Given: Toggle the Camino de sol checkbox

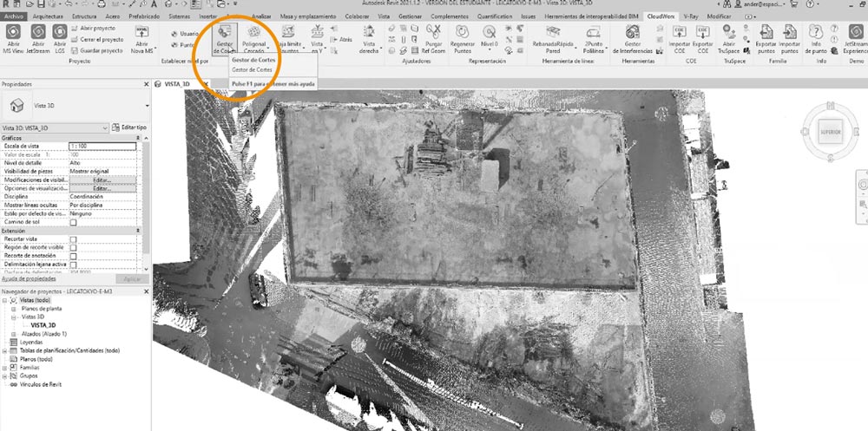Looking at the screenshot, I should click(x=74, y=222).
